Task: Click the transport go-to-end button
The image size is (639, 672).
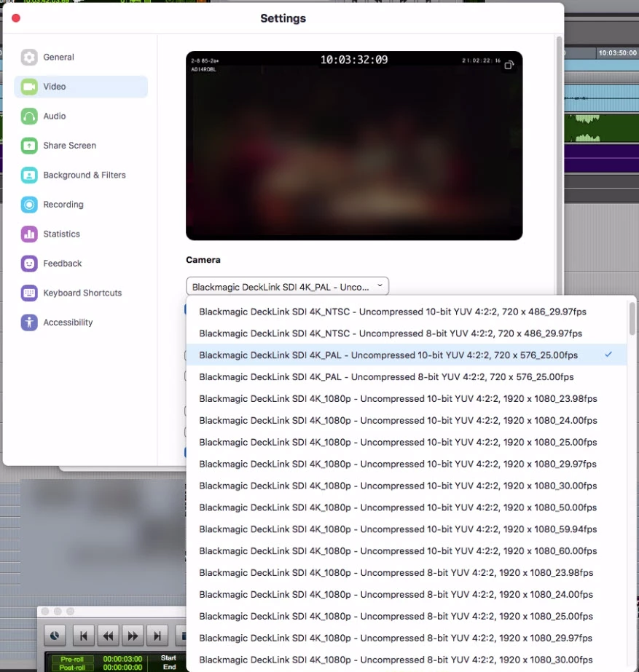Action: coord(157,636)
